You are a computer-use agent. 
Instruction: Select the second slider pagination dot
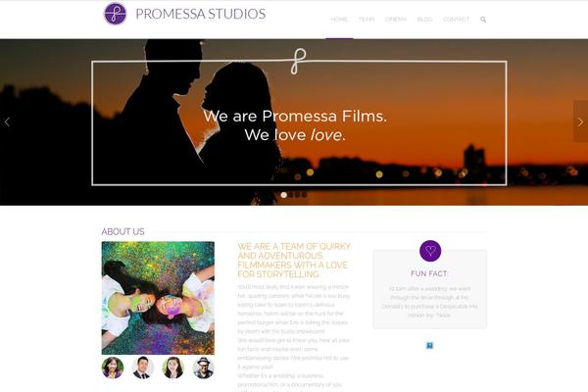pyautogui.click(x=291, y=195)
